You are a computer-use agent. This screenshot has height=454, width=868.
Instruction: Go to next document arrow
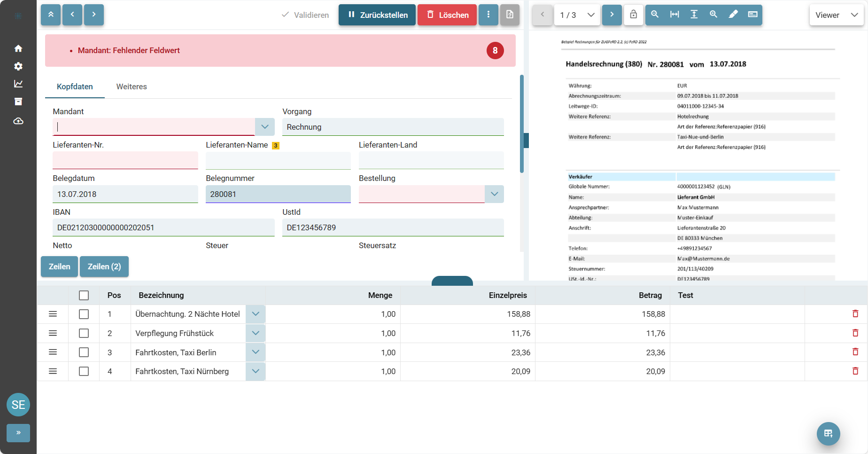(x=94, y=15)
